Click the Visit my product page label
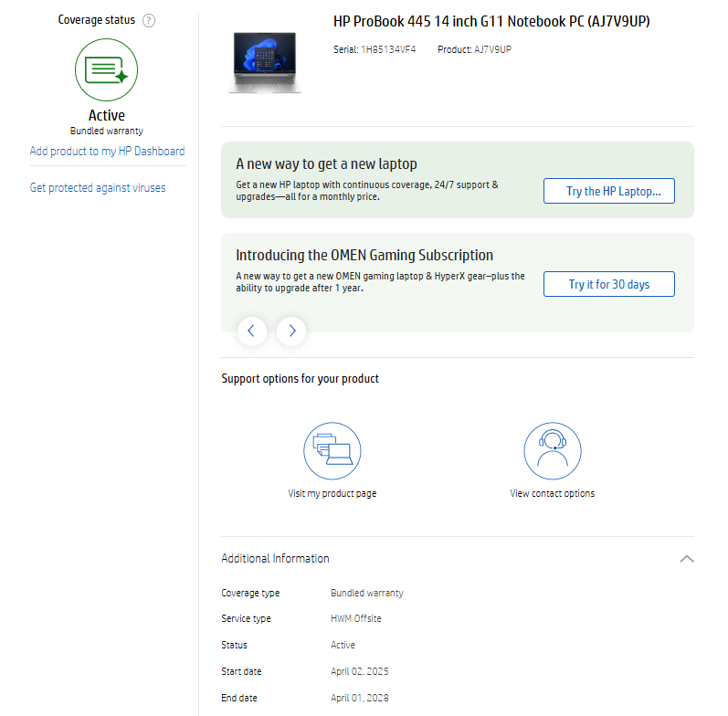The height and width of the screenshot is (716, 728). pos(332,494)
